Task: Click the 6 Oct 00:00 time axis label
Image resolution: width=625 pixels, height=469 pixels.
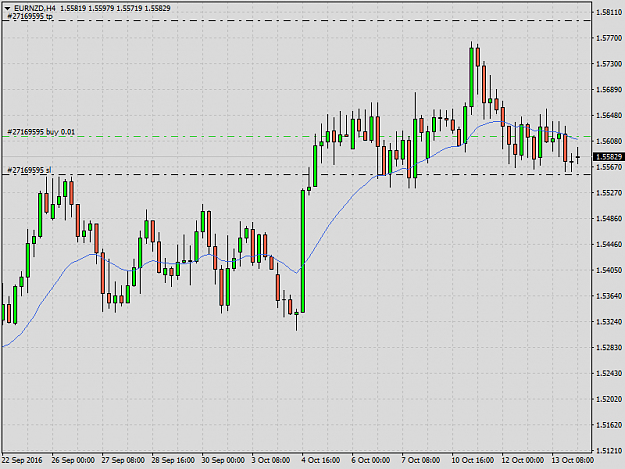Action: click(x=371, y=460)
